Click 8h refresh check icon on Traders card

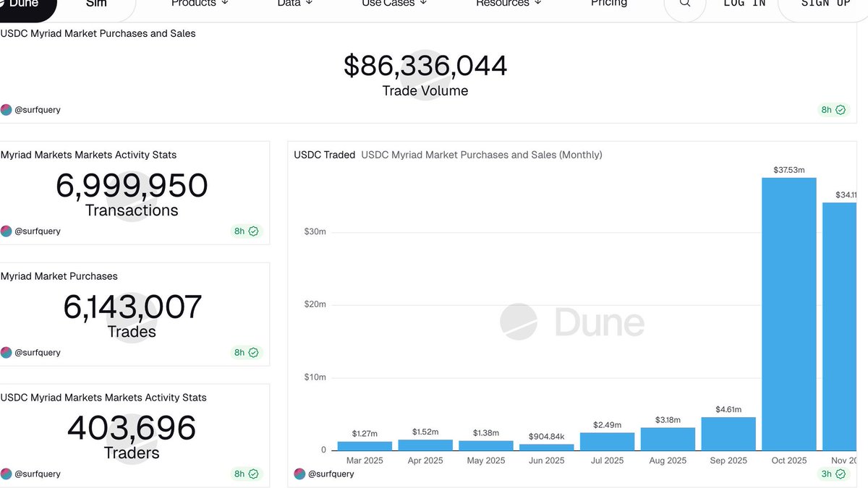pos(253,474)
